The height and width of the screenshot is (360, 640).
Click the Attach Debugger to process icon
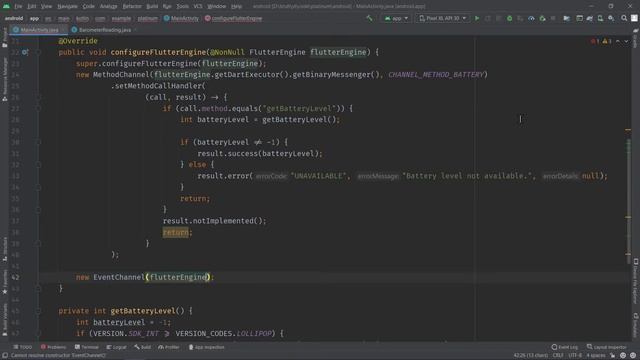[542, 18]
